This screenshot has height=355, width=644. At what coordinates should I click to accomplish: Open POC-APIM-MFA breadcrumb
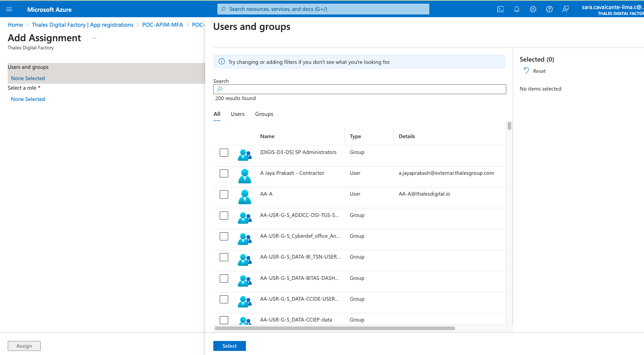[163, 25]
